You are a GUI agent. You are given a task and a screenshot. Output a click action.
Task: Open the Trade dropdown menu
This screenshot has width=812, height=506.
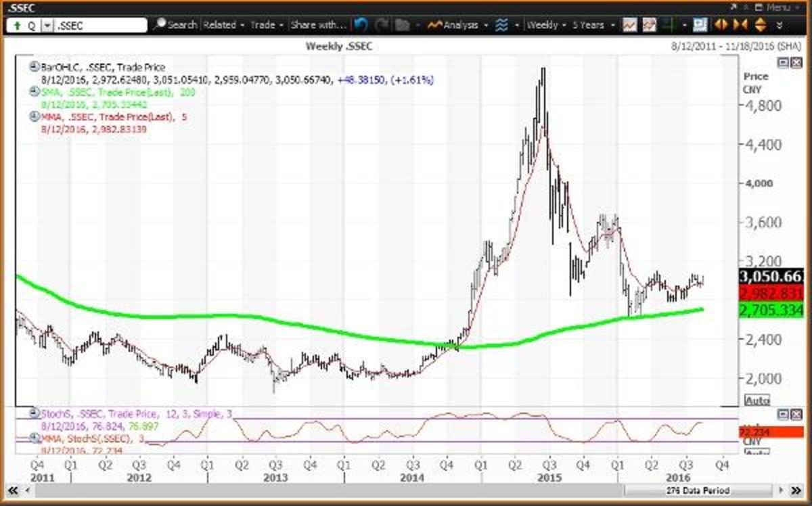pos(267,25)
